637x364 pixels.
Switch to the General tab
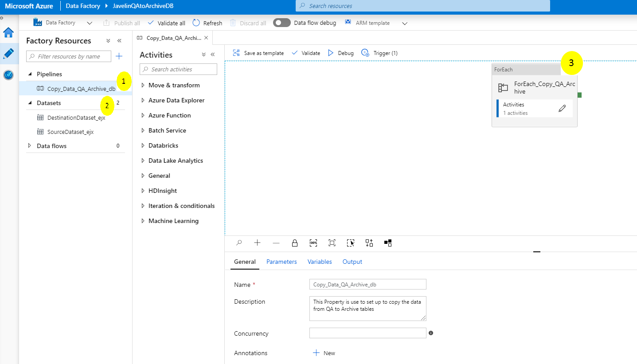coord(245,262)
